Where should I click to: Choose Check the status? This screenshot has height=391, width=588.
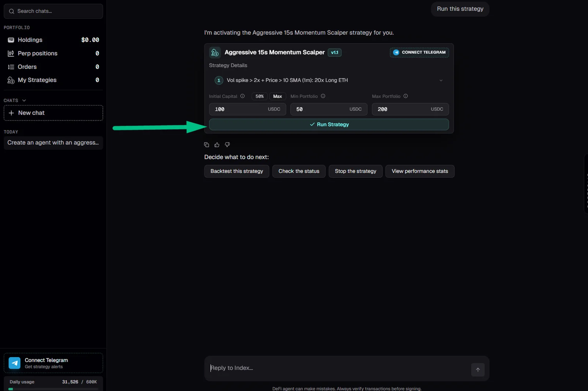299,171
